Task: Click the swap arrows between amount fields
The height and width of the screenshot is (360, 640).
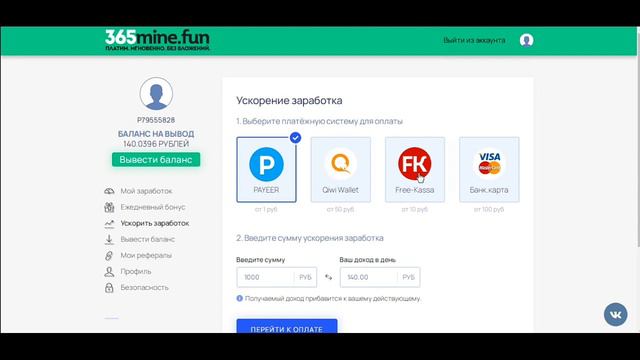Action: click(x=328, y=277)
